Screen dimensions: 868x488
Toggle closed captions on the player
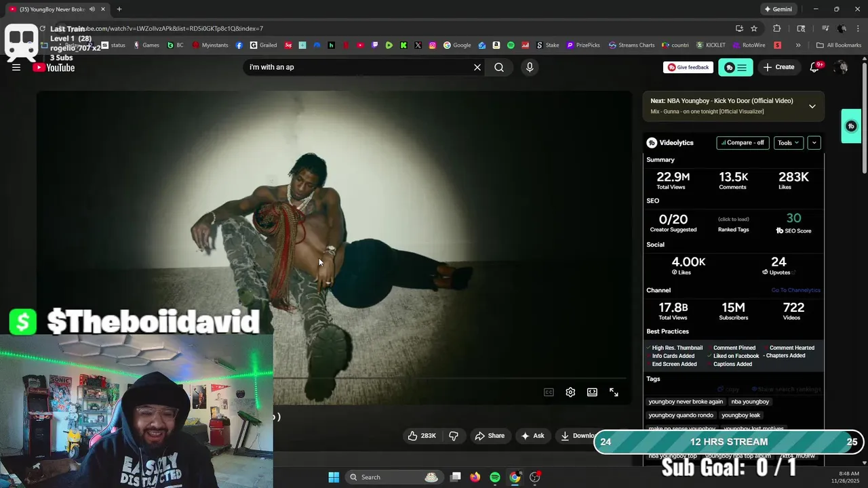[x=549, y=392]
